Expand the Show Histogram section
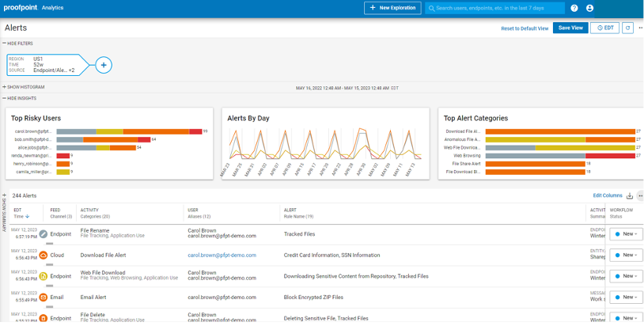The height and width of the screenshot is (326, 644). pyautogui.click(x=24, y=87)
